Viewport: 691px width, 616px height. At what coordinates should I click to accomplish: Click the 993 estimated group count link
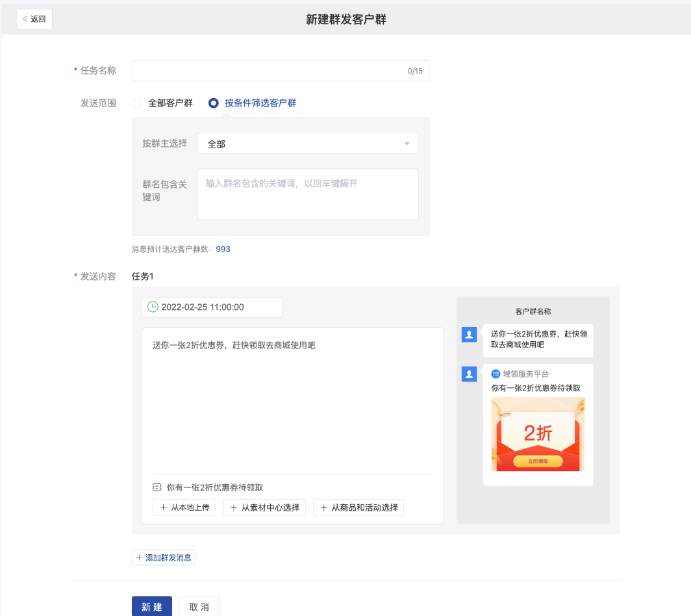(223, 249)
